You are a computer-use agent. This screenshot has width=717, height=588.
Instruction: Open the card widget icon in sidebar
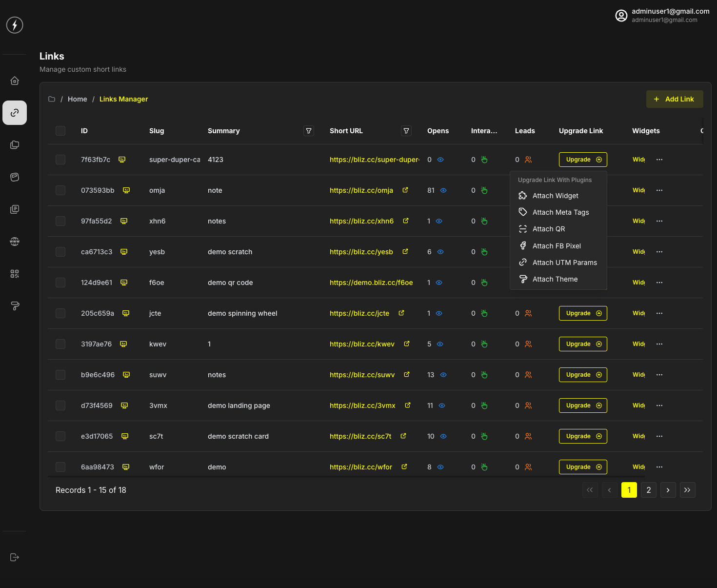[x=15, y=177]
